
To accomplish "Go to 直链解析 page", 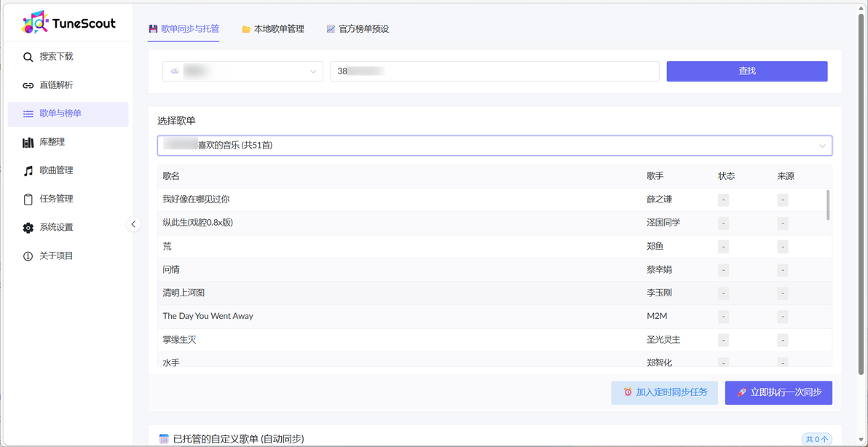I will click(x=68, y=85).
